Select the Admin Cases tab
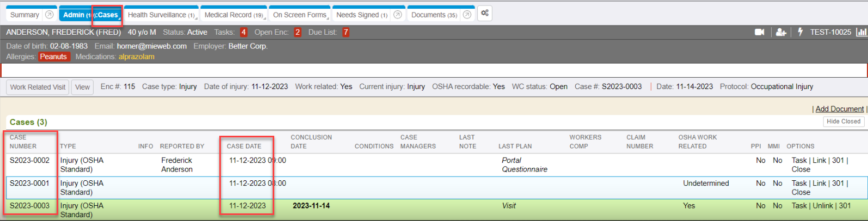This screenshot has height=221, width=868. pos(90,15)
